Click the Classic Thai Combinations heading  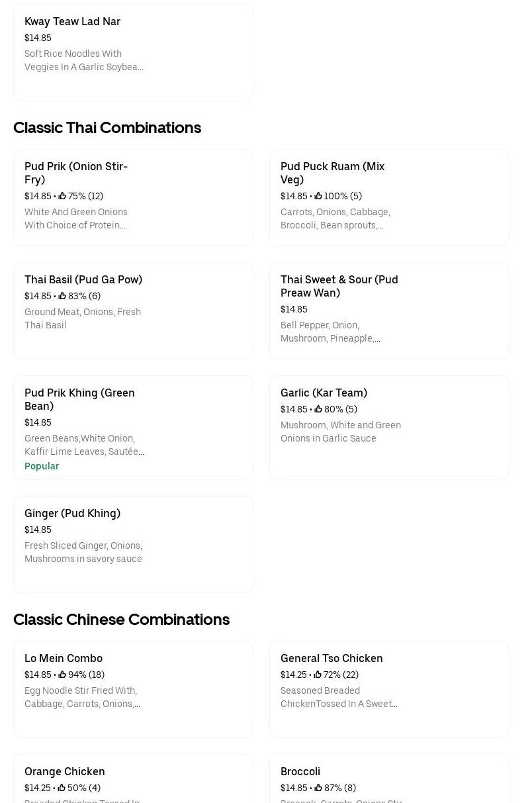(107, 127)
